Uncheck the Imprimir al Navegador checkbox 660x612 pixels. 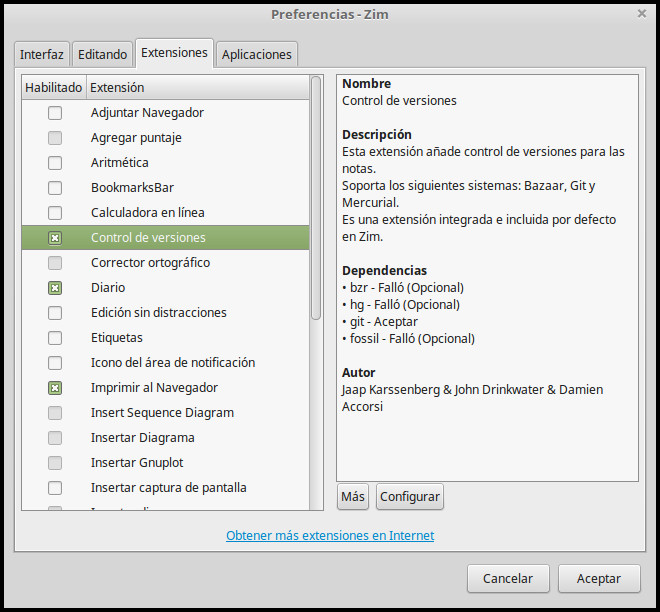(x=55, y=388)
